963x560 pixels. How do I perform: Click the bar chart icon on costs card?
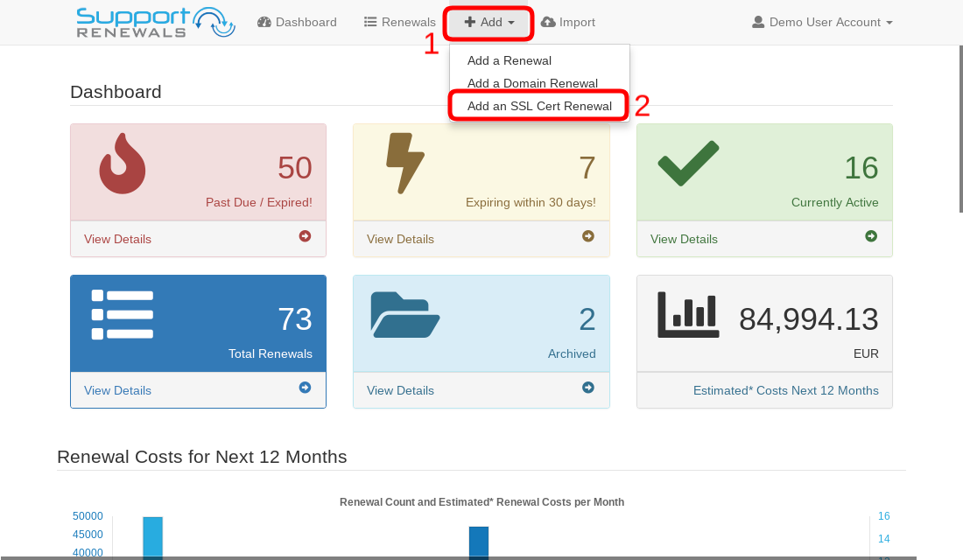pos(688,315)
